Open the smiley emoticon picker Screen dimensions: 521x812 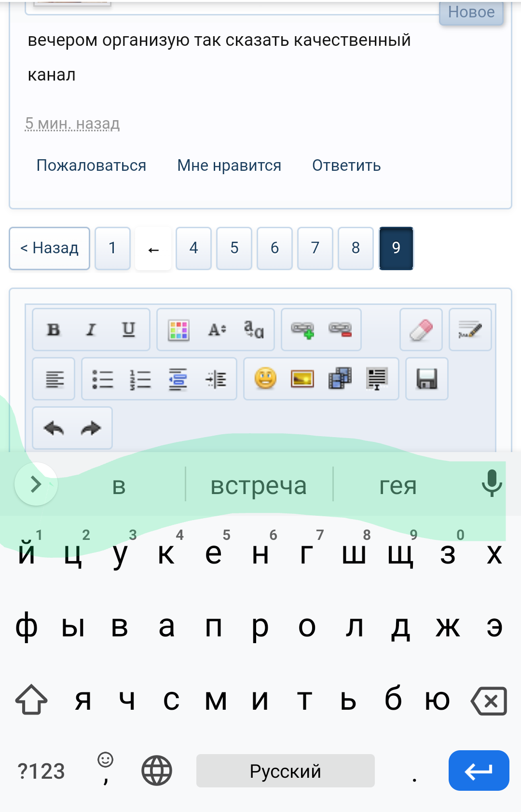coord(265,379)
